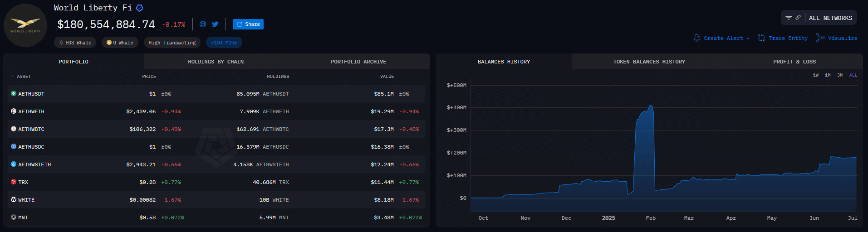Click the $180,554,884.74 total balance

[x=106, y=24]
